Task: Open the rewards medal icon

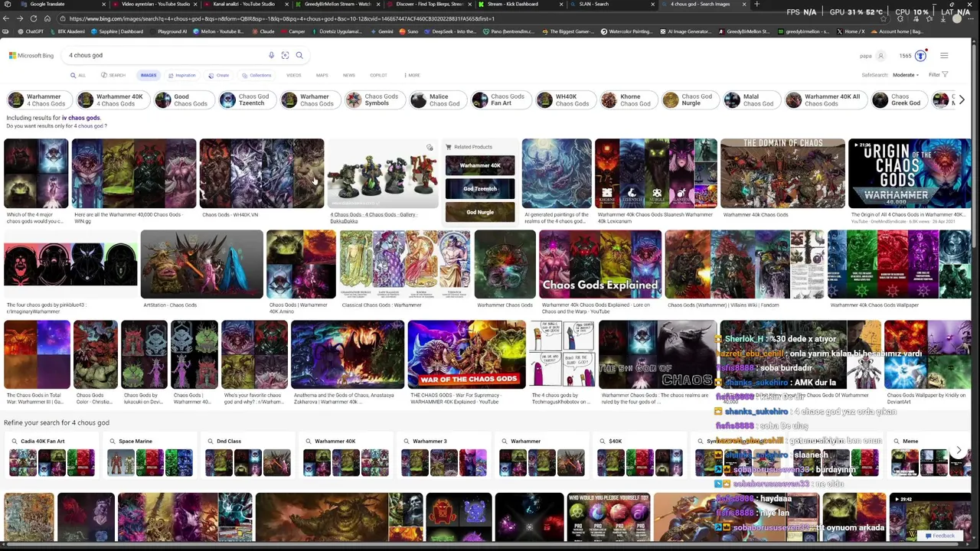Action: (x=921, y=56)
